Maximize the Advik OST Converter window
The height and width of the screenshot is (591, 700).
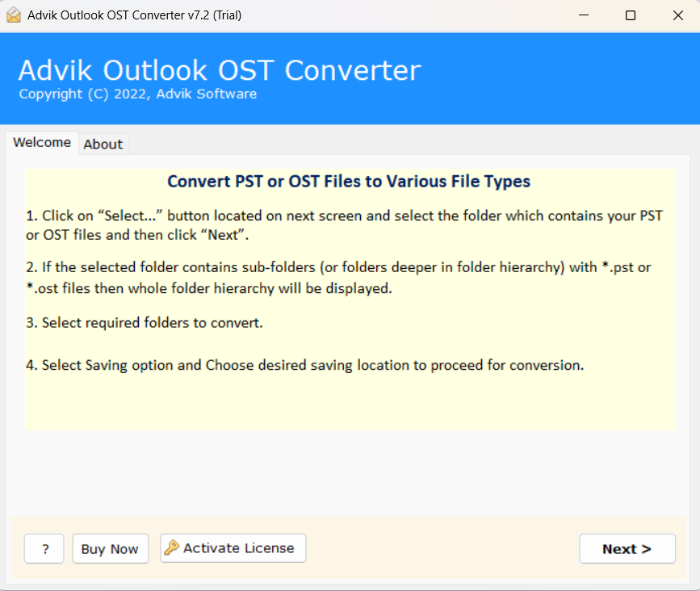[631, 15]
